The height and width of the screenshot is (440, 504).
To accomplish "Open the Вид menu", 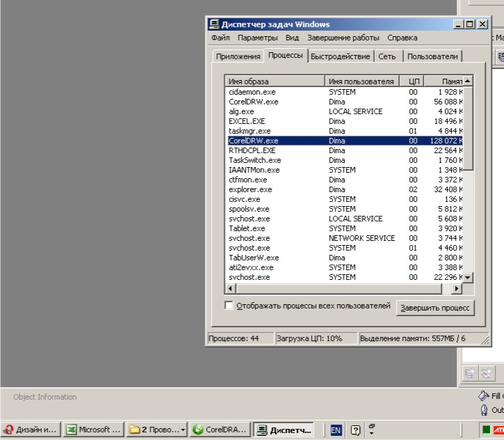I will pos(292,38).
